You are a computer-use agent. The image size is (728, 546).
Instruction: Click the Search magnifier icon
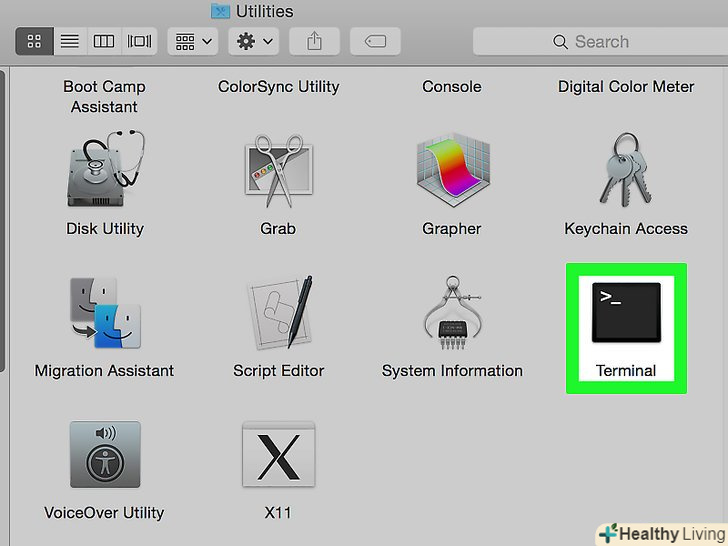pyautogui.click(x=560, y=42)
